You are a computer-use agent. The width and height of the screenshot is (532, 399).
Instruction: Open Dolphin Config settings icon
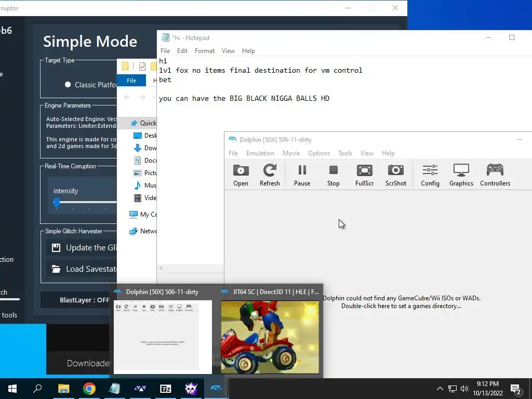(430, 175)
